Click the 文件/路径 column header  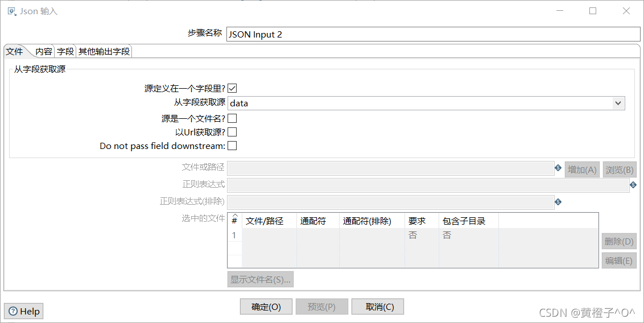270,221
